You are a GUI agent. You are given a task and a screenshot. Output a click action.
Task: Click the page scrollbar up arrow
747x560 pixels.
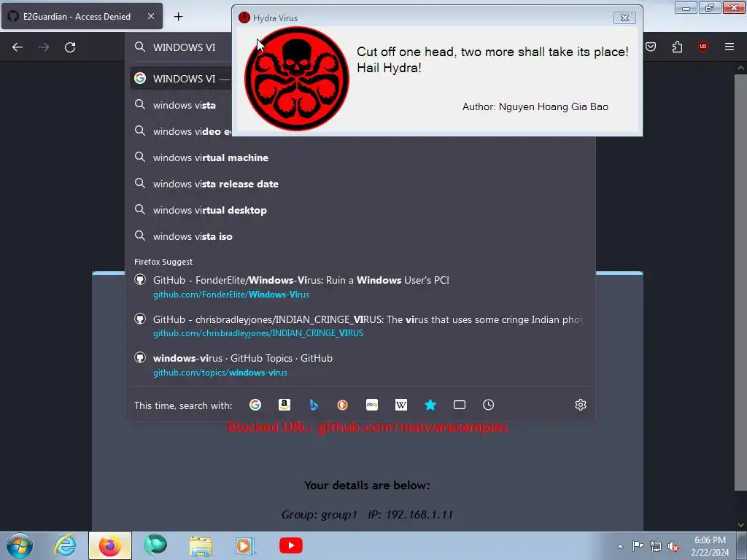740,68
